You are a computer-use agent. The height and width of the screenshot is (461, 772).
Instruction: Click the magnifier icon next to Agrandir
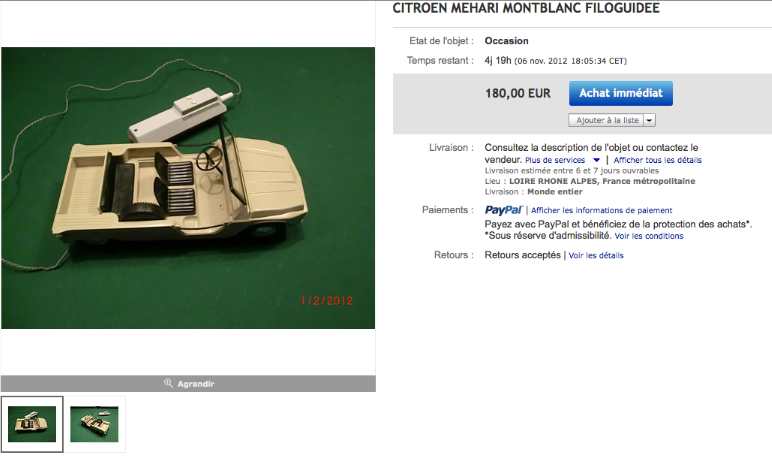[x=168, y=383]
